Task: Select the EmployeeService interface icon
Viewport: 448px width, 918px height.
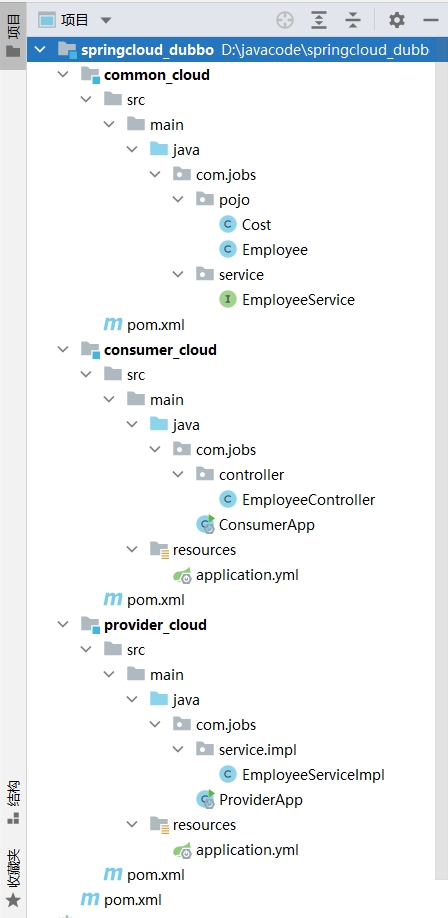Action: click(x=228, y=300)
